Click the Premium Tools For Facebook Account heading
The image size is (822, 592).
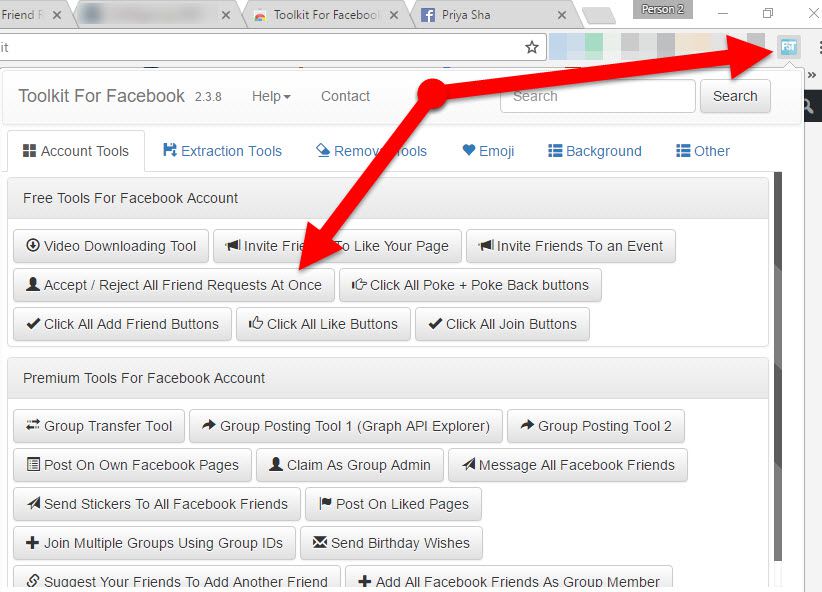click(x=144, y=378)
